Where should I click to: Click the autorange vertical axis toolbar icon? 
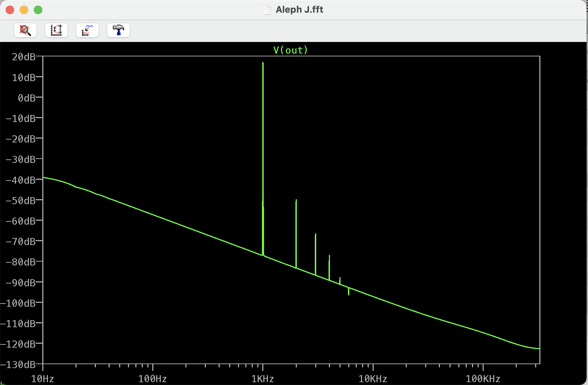[x=56, y=30]
